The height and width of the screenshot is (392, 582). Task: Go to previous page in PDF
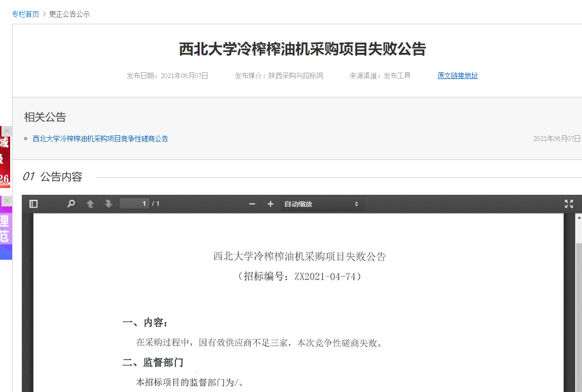click(90, 204)
